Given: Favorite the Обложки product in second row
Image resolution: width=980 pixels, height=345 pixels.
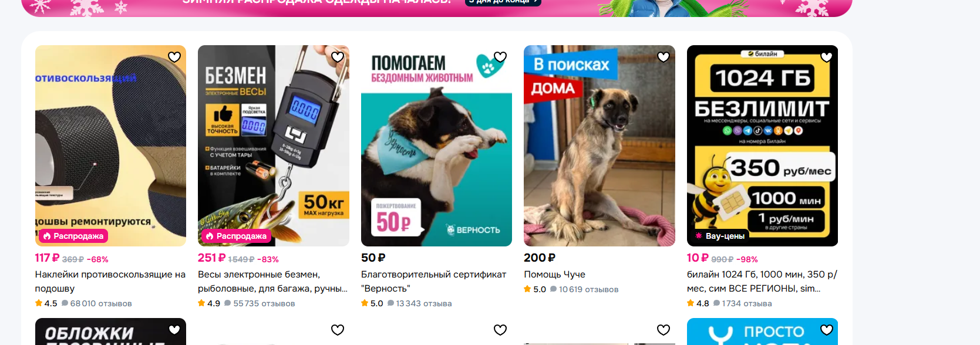Looking at the screenshot, I should click(x=174, y=330).
